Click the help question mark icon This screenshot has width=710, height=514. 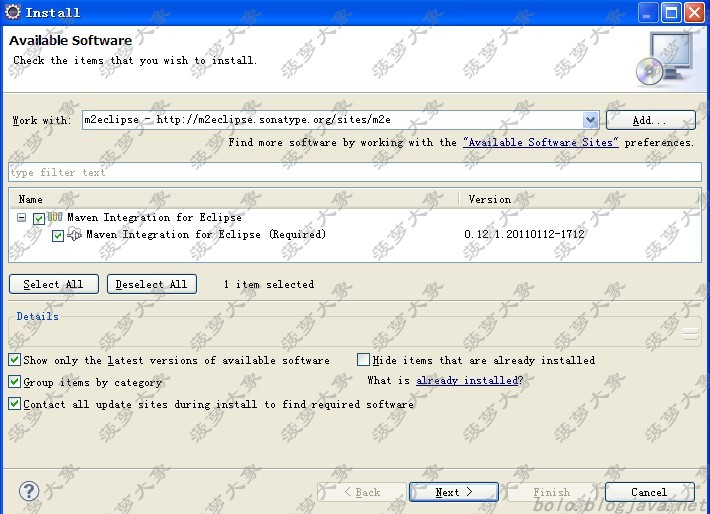[29, 491]
